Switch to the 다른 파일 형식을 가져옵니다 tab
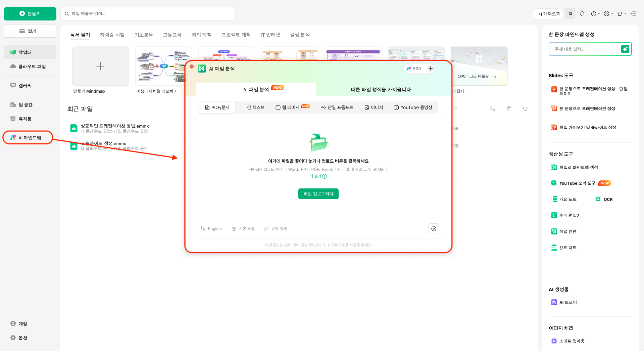644x351 pixels. [x=380, y=89]
